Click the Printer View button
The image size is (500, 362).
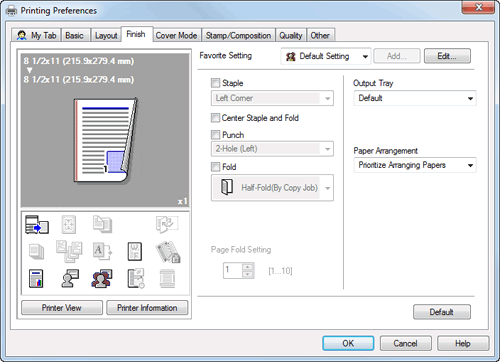[x=62, y=308]
